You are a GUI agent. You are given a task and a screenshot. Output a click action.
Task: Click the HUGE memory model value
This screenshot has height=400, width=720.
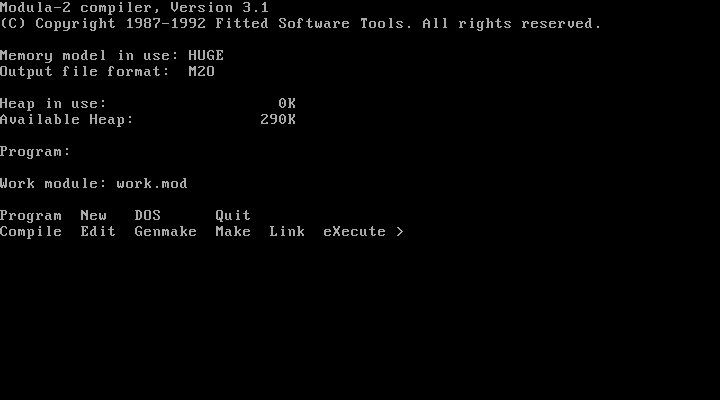pos(206,56)
